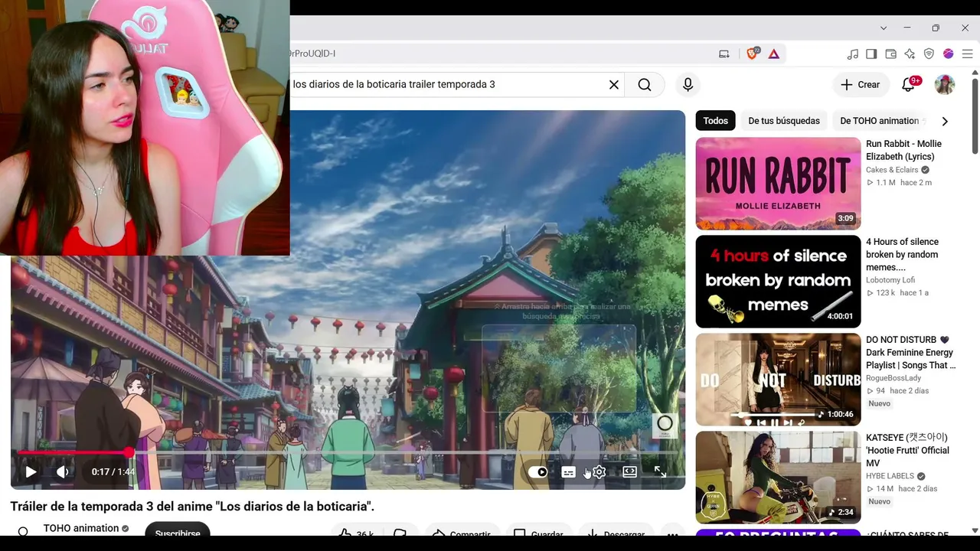Switch player to theater mode
Screen dimensions: 980x551
coord(629,472)
